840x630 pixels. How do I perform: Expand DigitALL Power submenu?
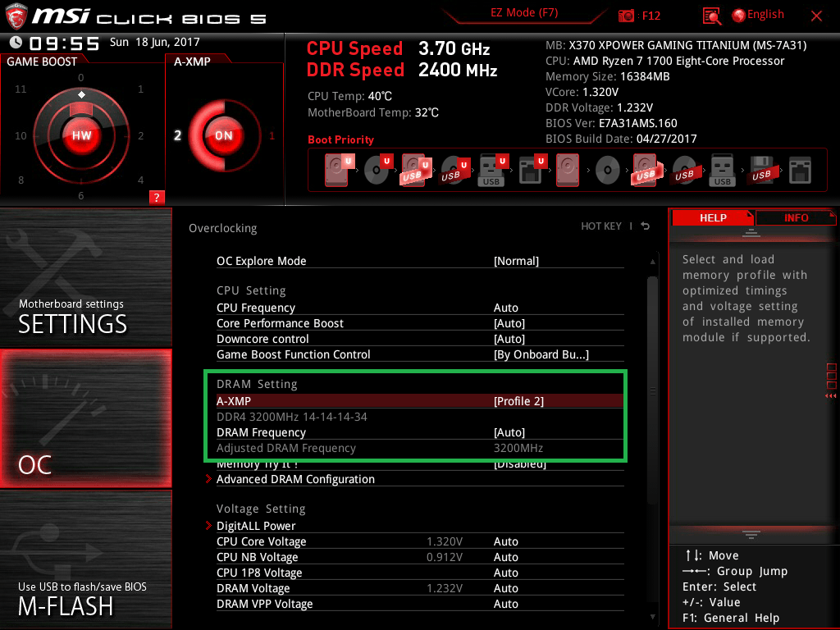point(256,526)
